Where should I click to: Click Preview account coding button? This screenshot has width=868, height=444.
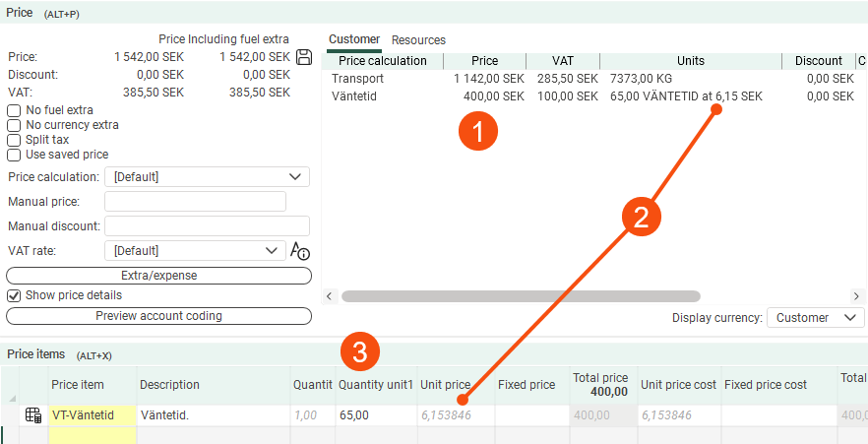point(158,316)
